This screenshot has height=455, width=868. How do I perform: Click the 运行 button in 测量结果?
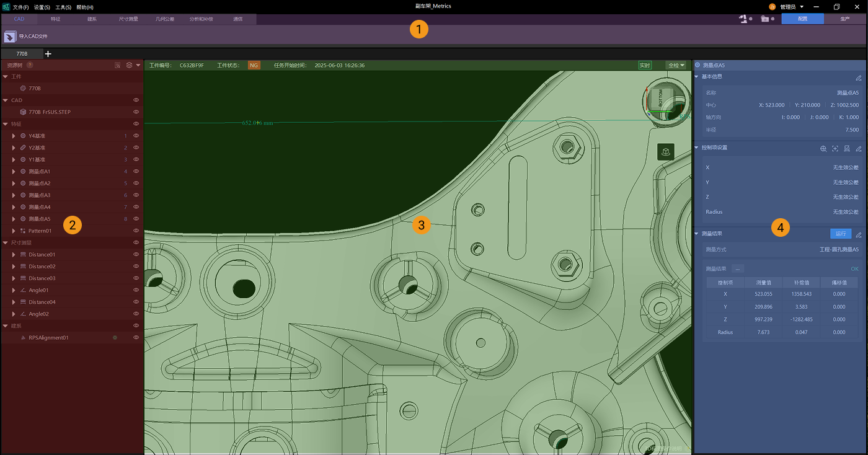(x=840, y=234)
